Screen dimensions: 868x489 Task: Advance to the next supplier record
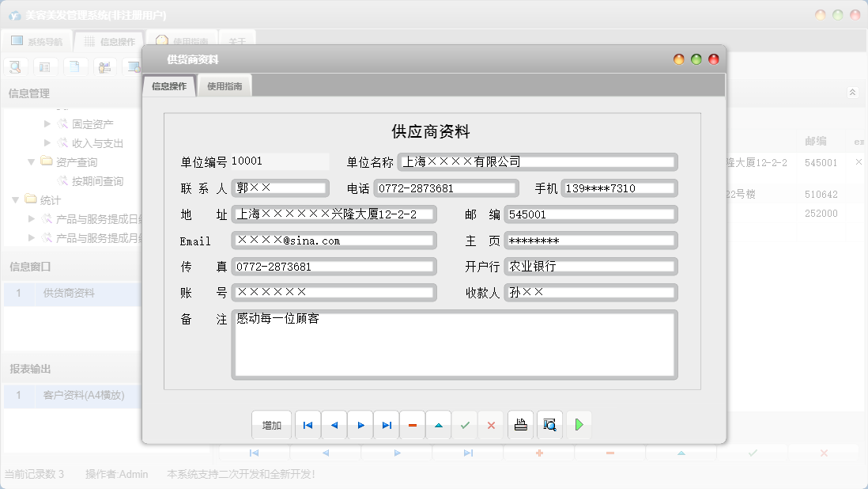pyautogui.click(x=360, y=426)
